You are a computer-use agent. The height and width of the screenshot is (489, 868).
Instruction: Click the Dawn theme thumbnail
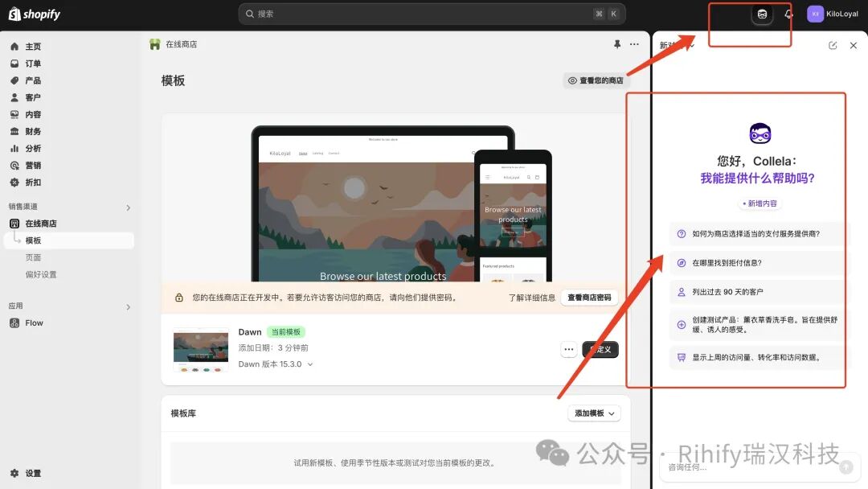tap(201, 350)
